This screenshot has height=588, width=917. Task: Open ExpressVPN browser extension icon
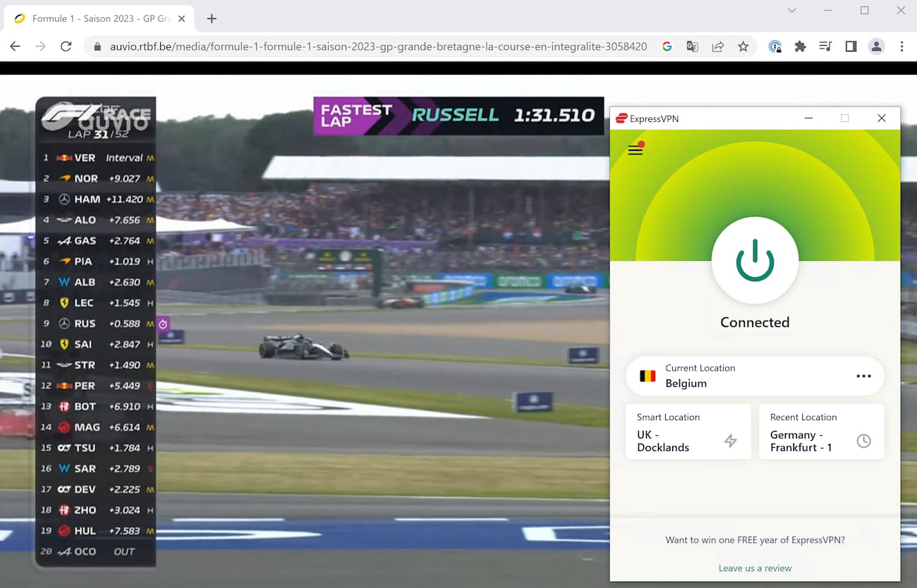pyautogui.click(x=775, y=47)
